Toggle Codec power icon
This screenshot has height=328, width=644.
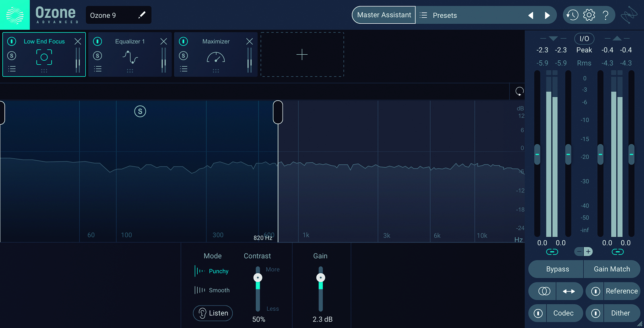coord(538,313)
